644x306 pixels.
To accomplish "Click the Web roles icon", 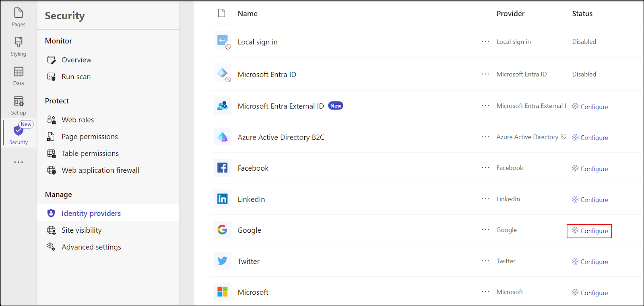I will pos(52,120).
